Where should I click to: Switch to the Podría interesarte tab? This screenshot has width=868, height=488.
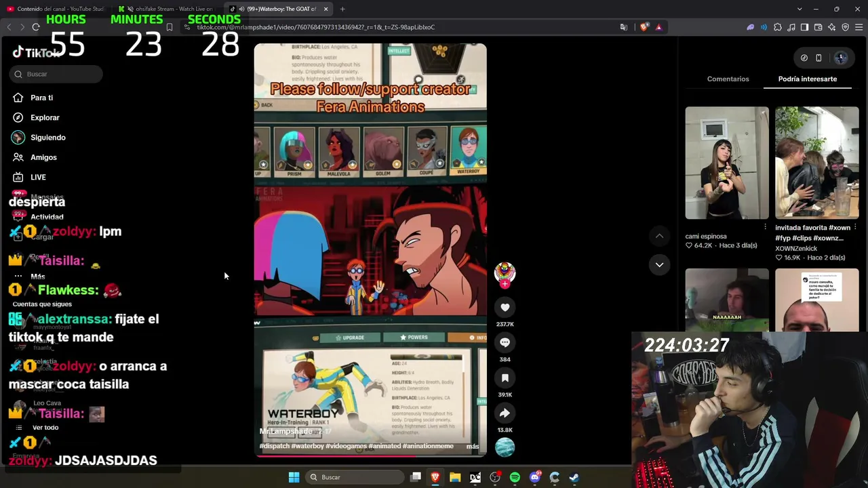point(808,79)
